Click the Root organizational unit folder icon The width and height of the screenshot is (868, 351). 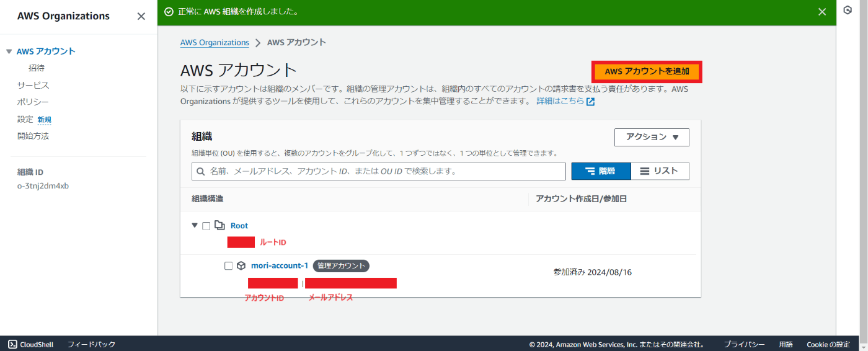point(219,226)
